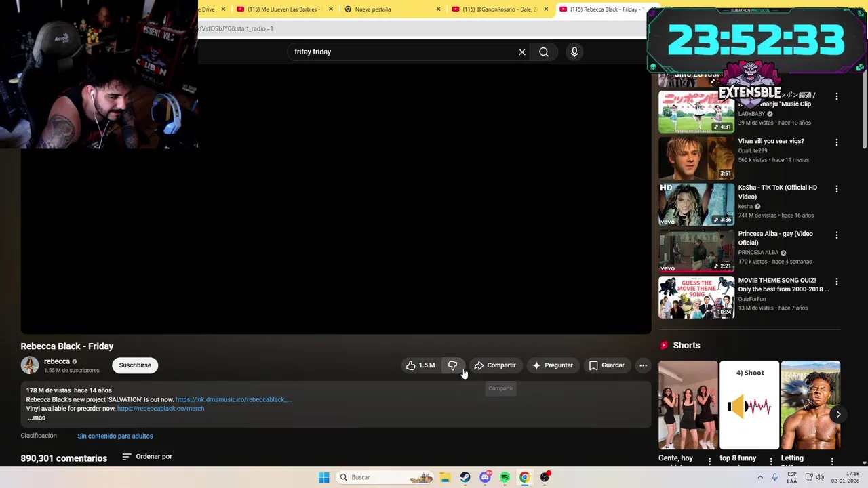Screen dimensions: 868x488
Task: Open the taskbar volume icon
Action: [819, 477]
